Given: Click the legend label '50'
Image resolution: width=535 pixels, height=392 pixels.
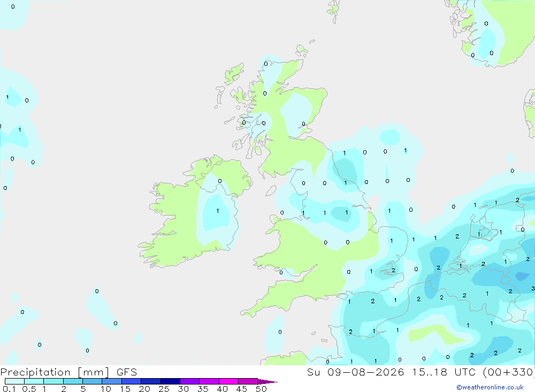Looking at the screenshot, I should (261, 389).
